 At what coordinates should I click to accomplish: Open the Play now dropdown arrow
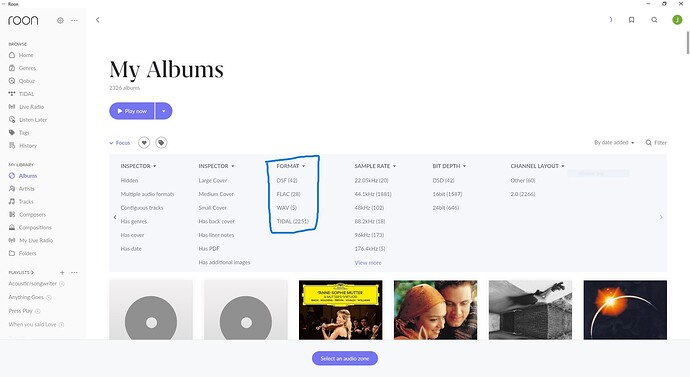164,111
